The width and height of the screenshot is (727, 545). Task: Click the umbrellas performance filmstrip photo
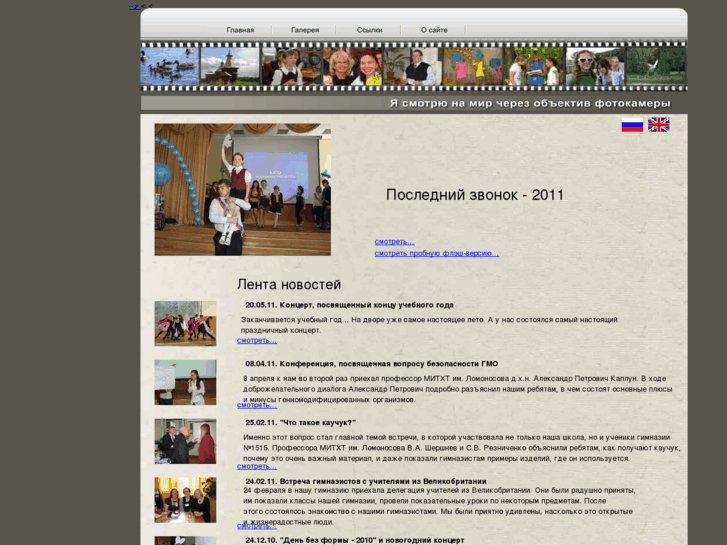(473, 66)
